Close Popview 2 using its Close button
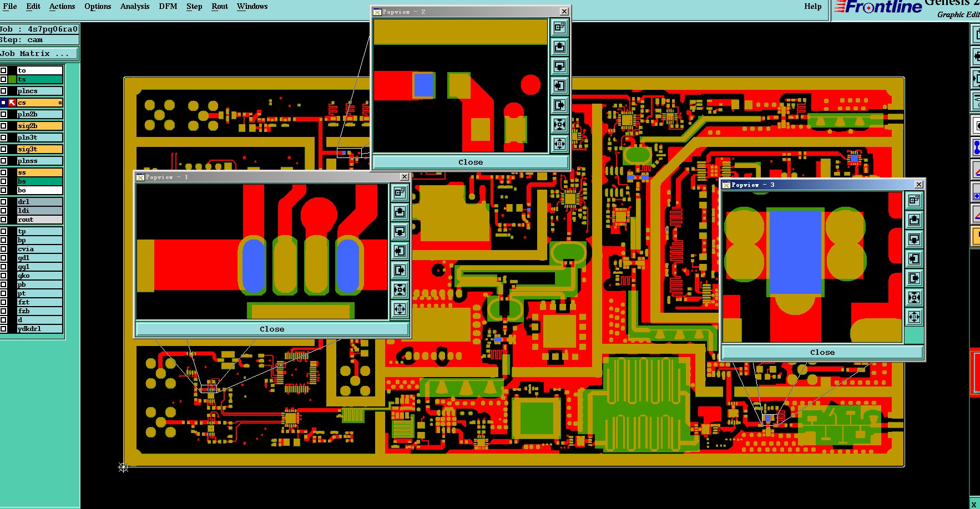Image resolution: width=980 pixels, height=509 pixels. tap(471, 162)
